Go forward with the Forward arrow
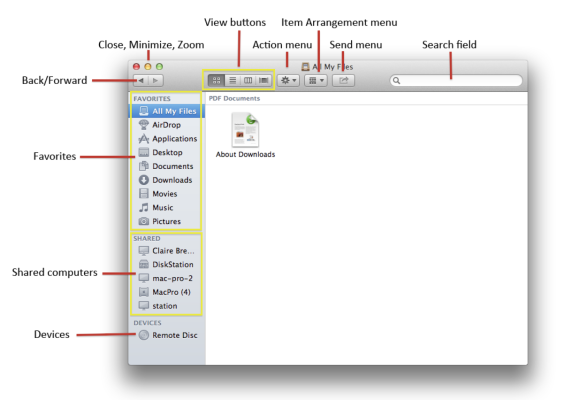The width and height of the screenshot is (580, 400). coord(156,80)
